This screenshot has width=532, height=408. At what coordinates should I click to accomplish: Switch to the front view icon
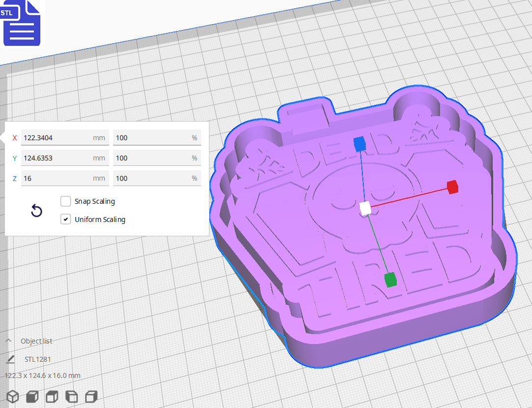pos(32,396)
